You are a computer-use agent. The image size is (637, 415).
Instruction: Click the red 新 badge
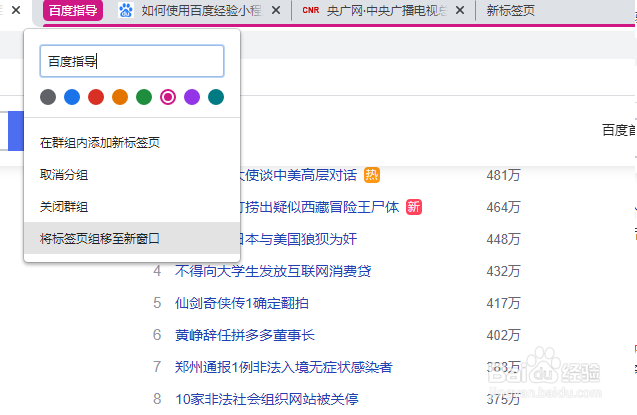click(x=414, y=207)
